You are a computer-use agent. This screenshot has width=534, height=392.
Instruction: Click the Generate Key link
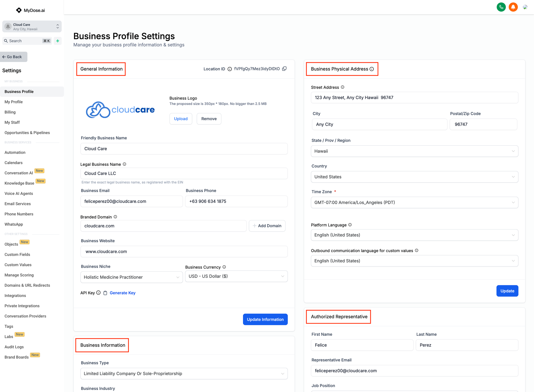123,293
